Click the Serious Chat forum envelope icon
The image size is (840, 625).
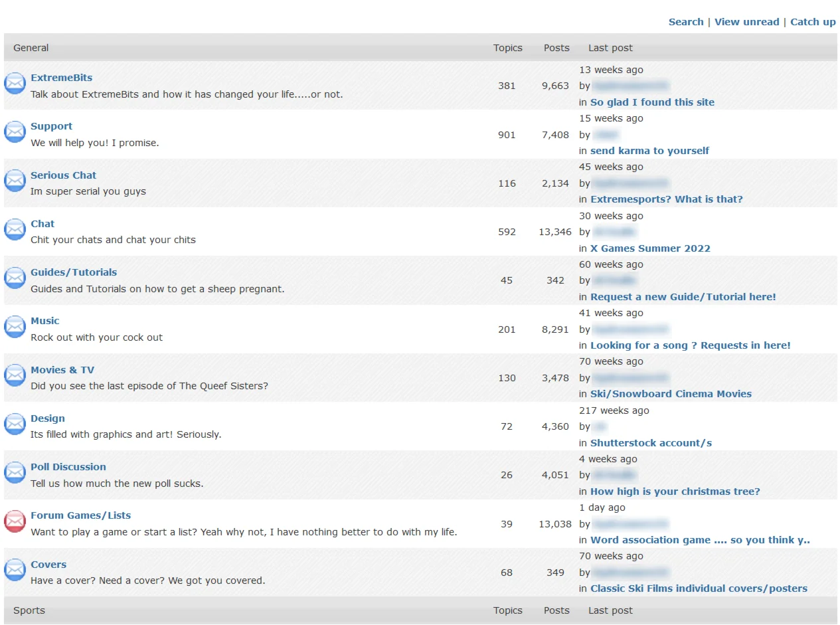(x=15, y=181)
